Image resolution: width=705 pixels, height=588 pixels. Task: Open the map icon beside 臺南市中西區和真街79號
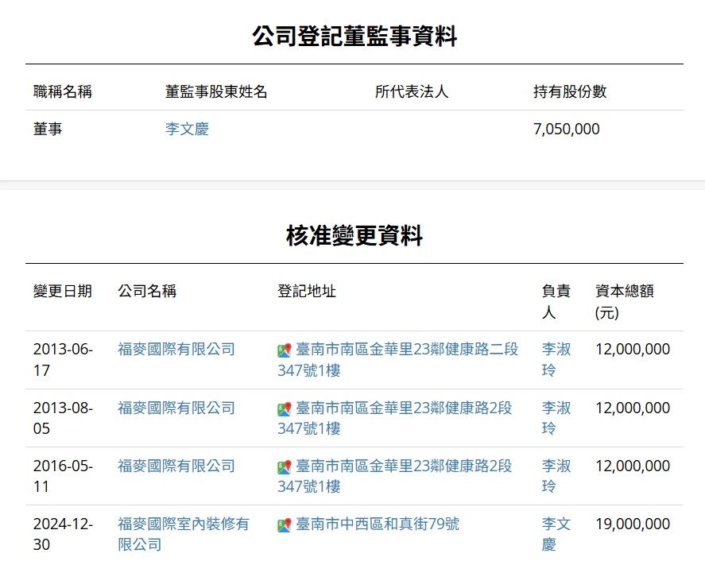tap(284, 525)
